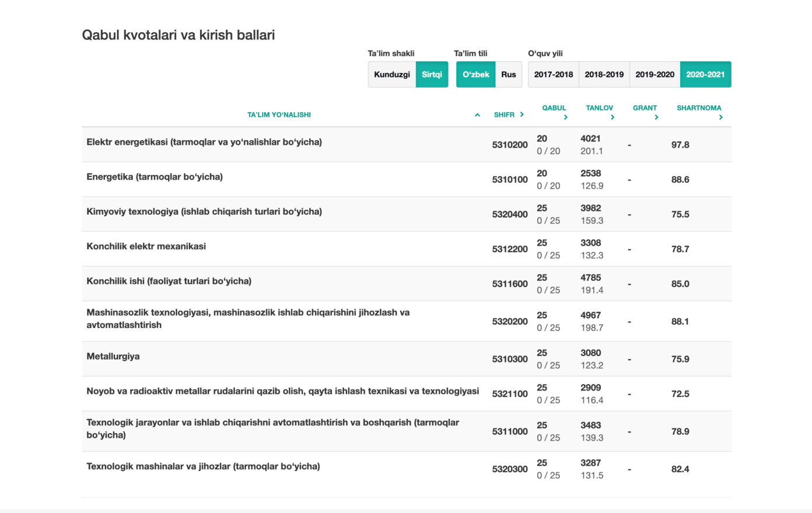Open the 2017-2018 academic year tab
The image size is (812, 513).
pyautogui.click(x=554, y=74)
